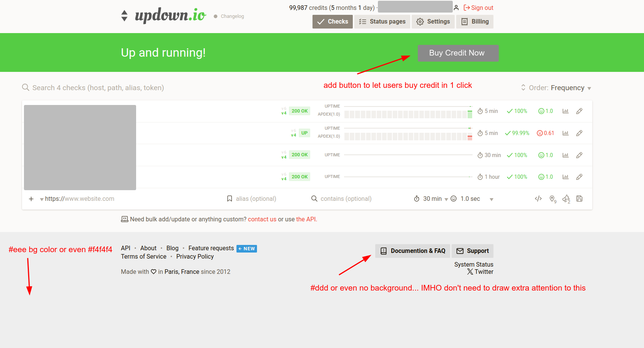Switch to the Status pages tab
Screen dimensions: 644x348
[x=382, y=22]
